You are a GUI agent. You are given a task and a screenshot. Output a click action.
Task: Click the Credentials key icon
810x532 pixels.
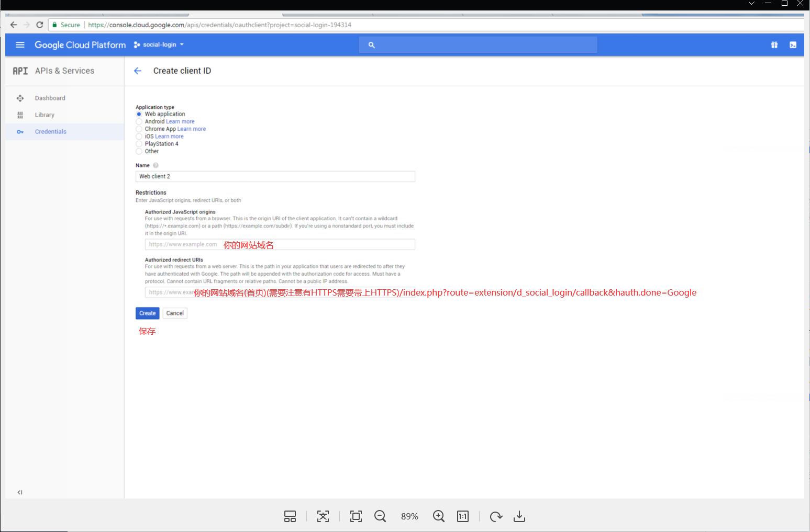[x=20, y=132]
